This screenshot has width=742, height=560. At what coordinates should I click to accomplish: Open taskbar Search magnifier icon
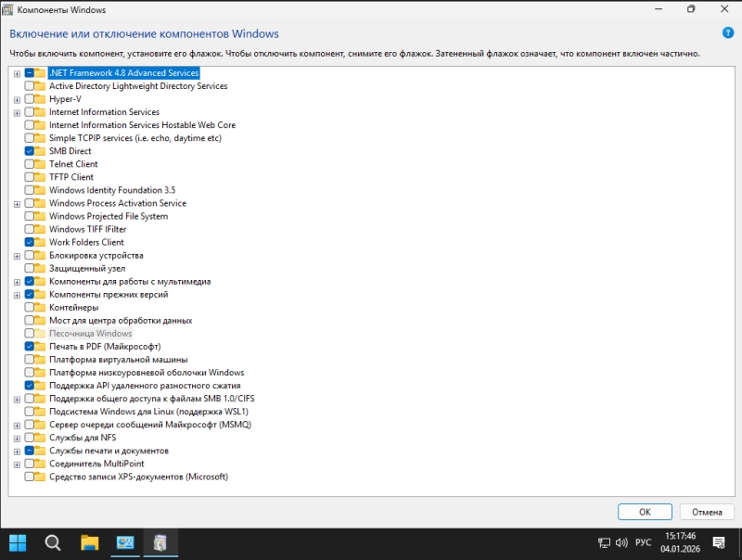(53, 542)
